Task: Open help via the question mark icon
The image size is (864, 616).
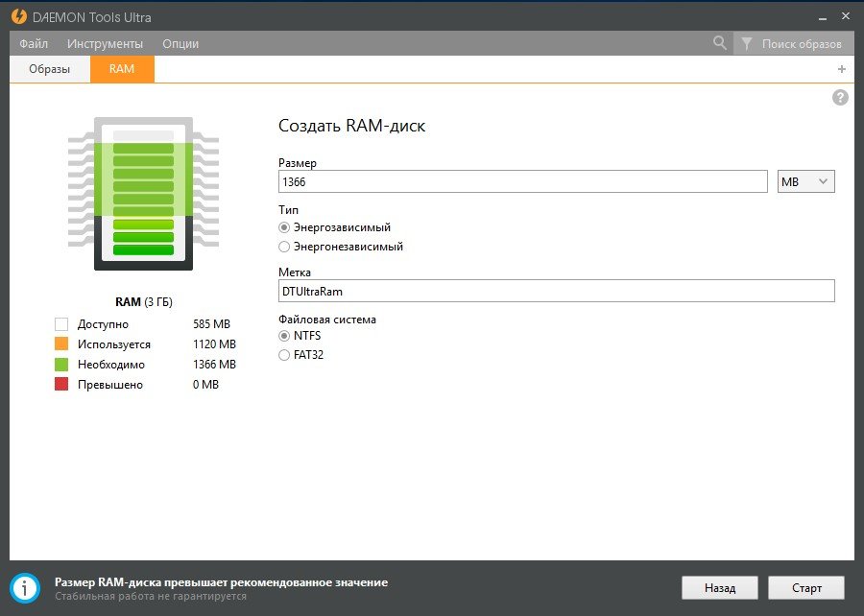Action: [x=840, y=97]
